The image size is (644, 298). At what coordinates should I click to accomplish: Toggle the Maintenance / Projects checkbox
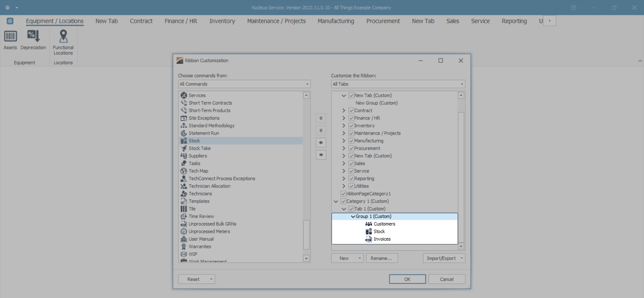point(351,133)
